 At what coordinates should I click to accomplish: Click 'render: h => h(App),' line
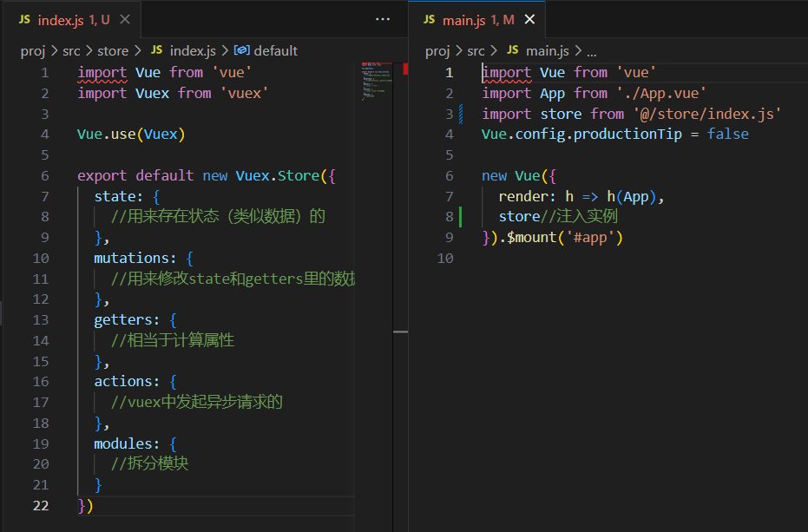(581, 196)
